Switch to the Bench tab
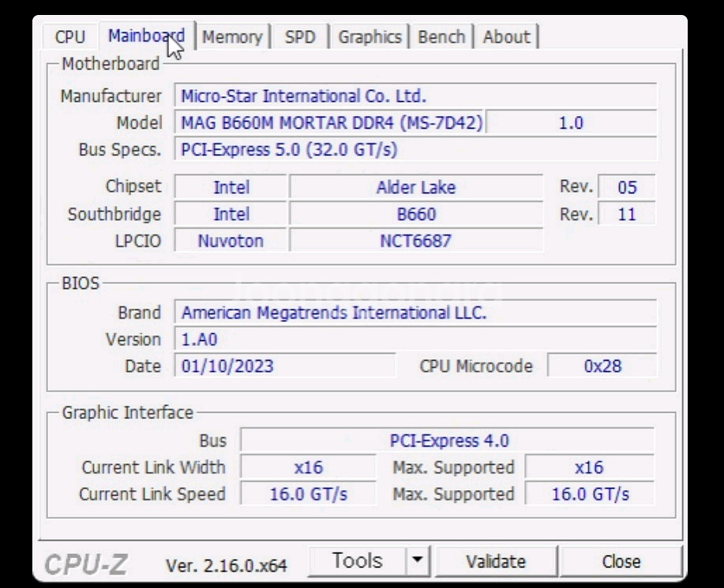 point(441,37)
